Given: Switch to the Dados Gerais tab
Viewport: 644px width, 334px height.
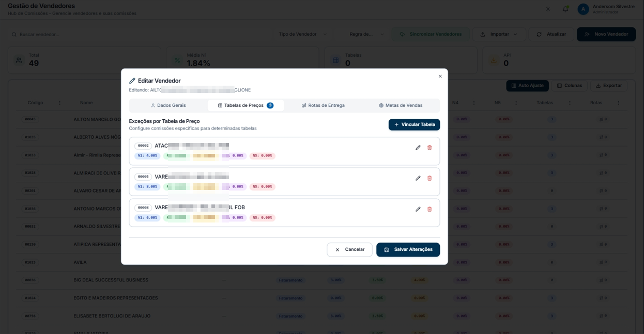Looking at the screenshot, I should point(168,105).
